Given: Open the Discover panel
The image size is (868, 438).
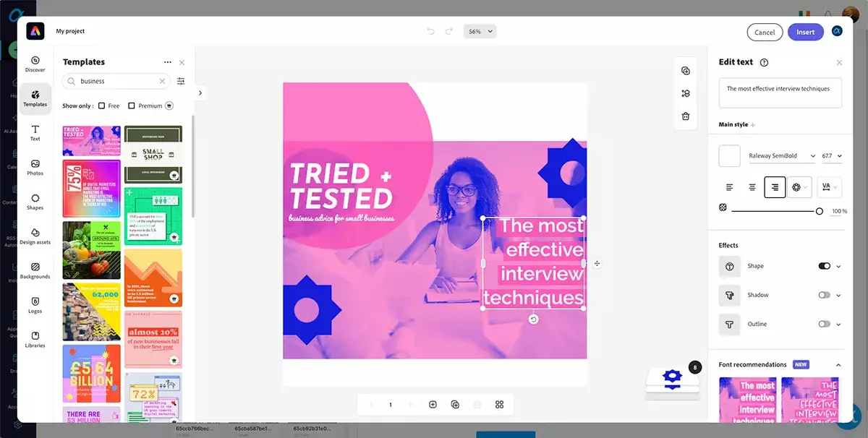Looking at the screenshot, I should pos(35,64).
